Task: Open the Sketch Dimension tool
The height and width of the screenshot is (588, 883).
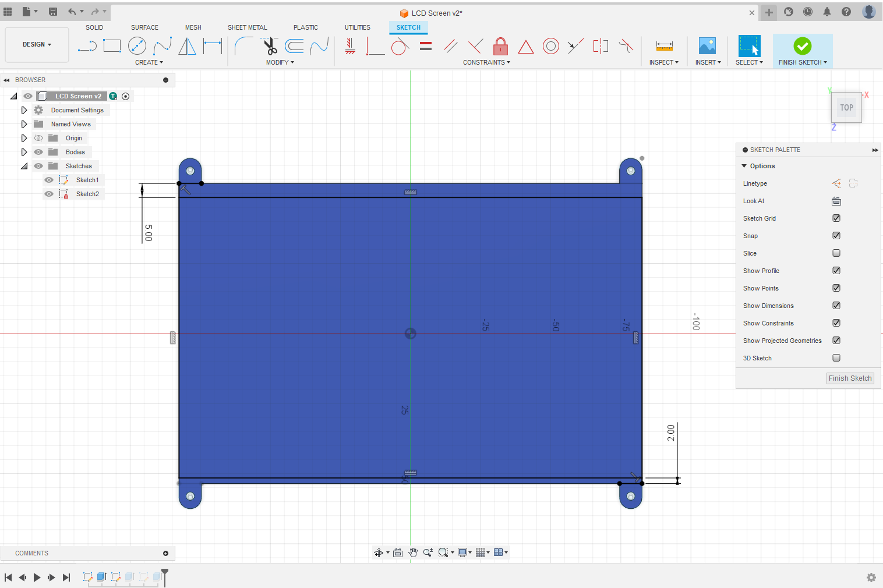Action: [x=212, y=46]
